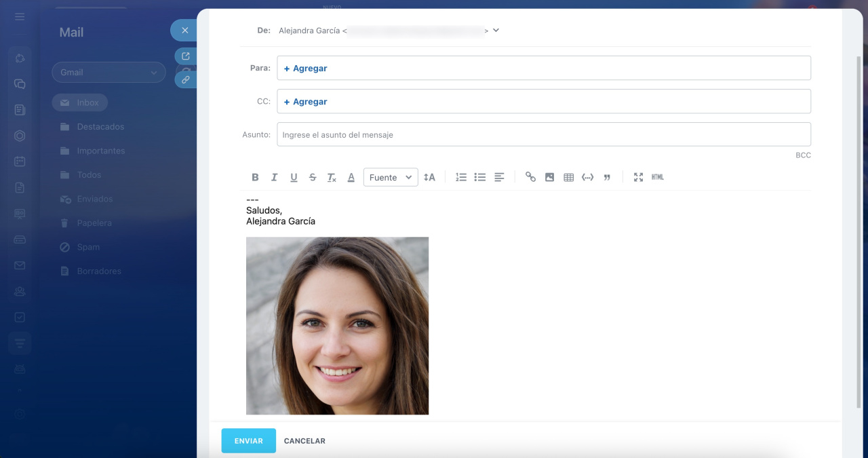This screenshot has width=868, height=458.
Task: Open the Fuente font dropdown
Action: point(391,177)
